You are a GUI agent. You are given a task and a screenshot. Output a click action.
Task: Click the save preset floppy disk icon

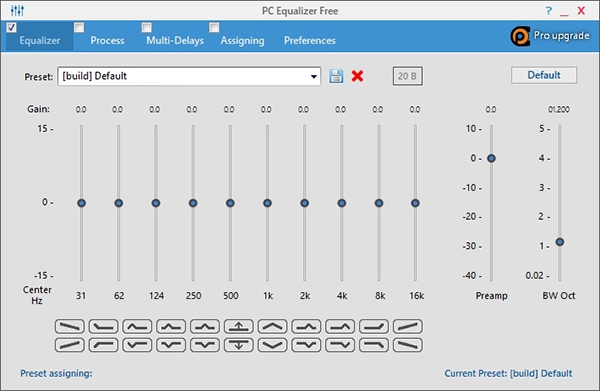[336, 76]
